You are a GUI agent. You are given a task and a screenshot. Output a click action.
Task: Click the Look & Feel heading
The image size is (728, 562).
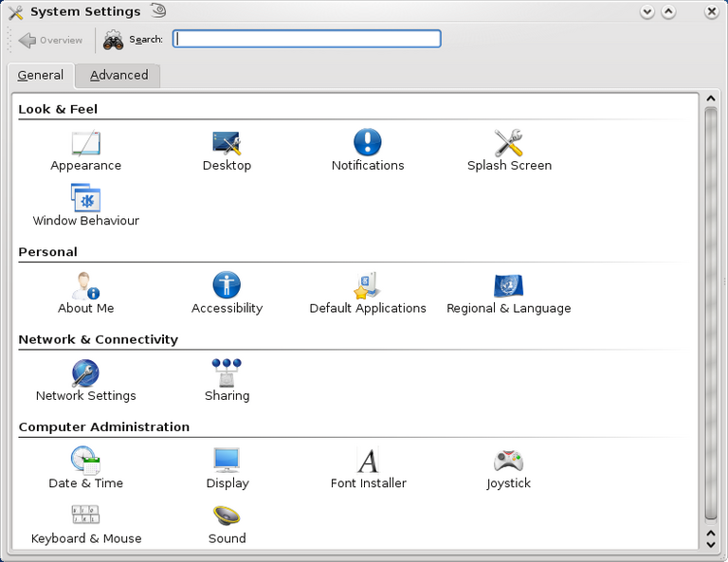coord(58,110)
